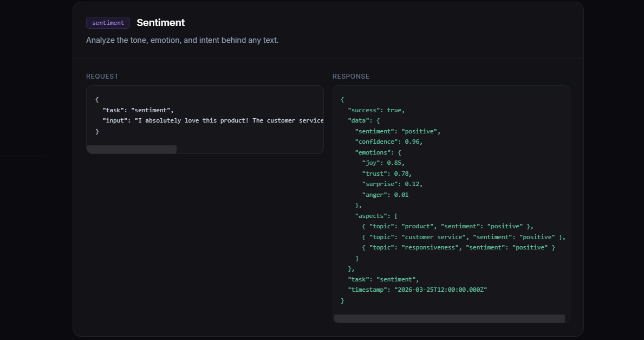This screenshot has height=340, width=644.
Task: Click the "anger": 0.01 emotion line
Action: point(385,195)
